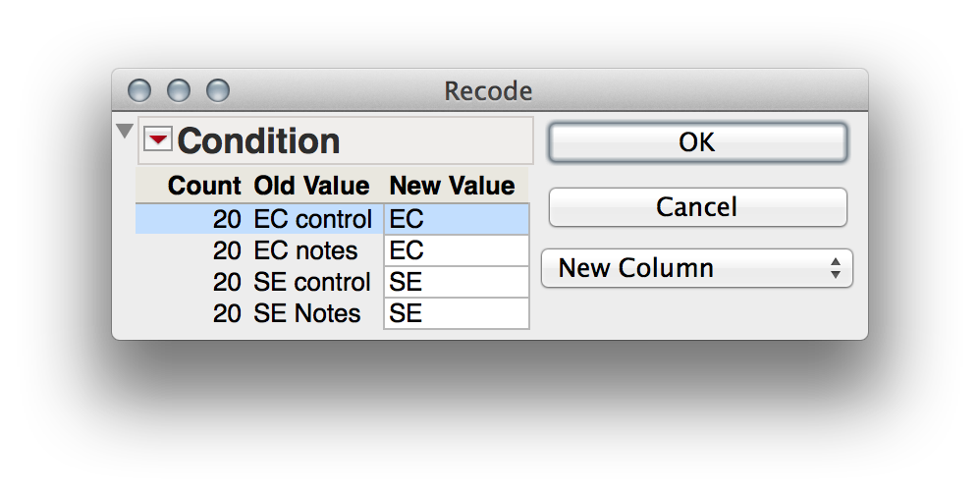
Task: Click the Old Value column header
Action: [311, 186]
